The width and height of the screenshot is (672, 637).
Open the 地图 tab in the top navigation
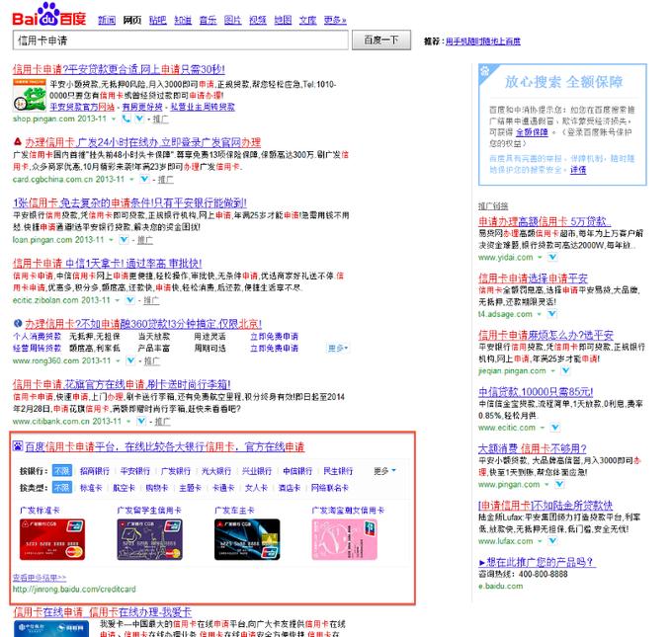[x=283, y=20]
